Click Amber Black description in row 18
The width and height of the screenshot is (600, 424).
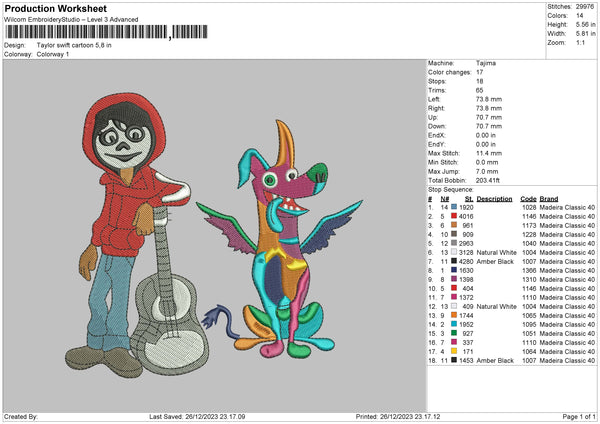pyautogui.click(x=495, y=360)
